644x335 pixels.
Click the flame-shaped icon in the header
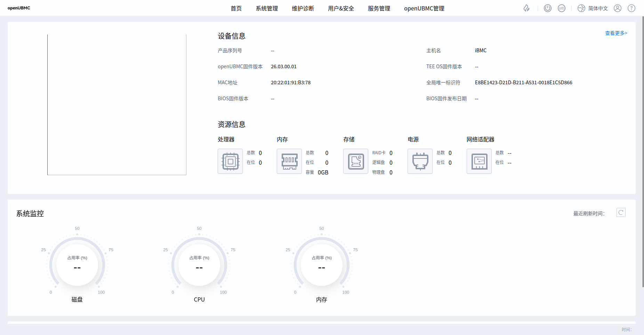coord(526,8)
